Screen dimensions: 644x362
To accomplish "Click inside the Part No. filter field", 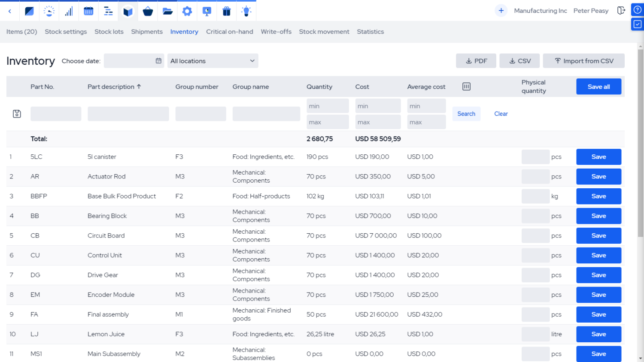I will click(x=56, y=114).
